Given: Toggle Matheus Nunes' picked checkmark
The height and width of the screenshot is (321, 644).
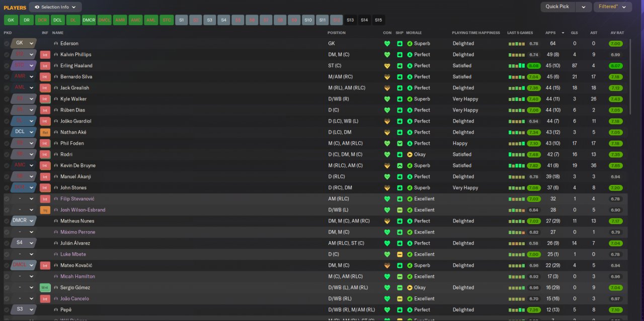Looking at the screenshot, I should [7, 221].
